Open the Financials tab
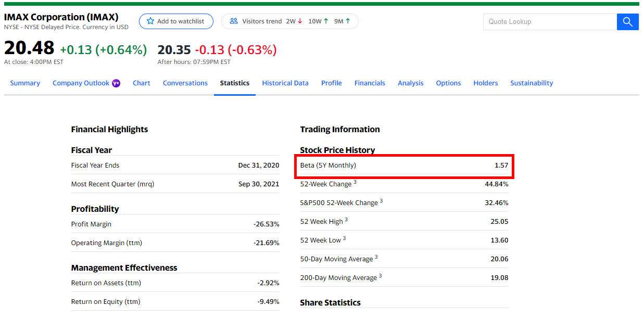This screenshot has width=644, height=318. tap(370, 83)
